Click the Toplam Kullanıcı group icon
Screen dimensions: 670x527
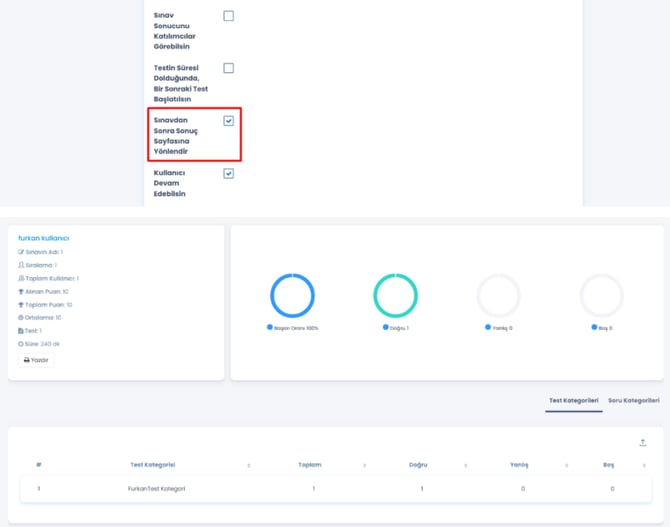pos(21,278)
